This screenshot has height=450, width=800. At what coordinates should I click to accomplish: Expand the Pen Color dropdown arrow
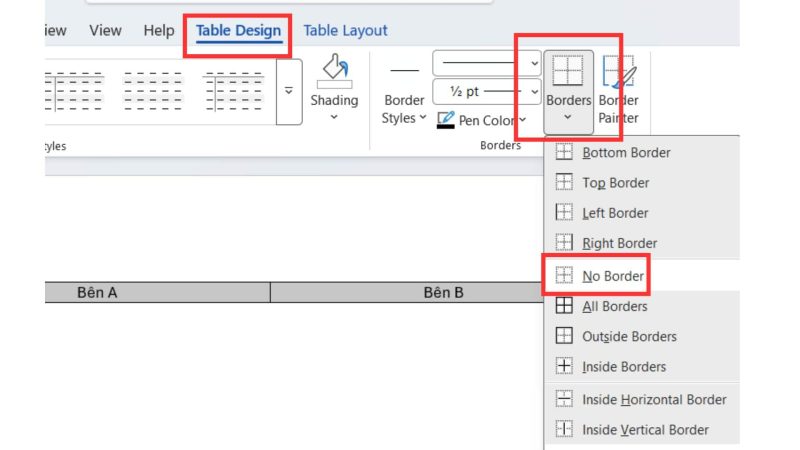523,120
